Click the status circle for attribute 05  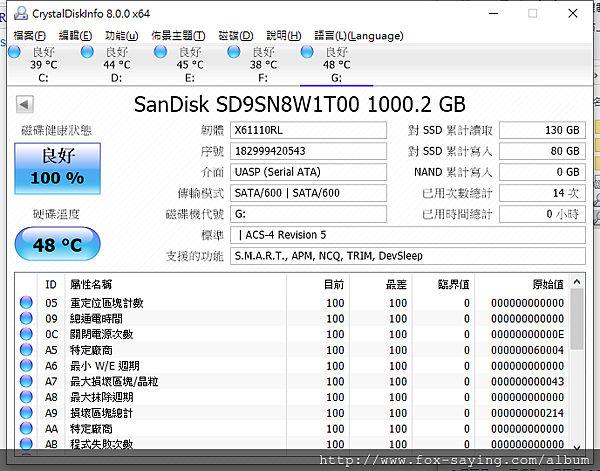click(26, 303)
